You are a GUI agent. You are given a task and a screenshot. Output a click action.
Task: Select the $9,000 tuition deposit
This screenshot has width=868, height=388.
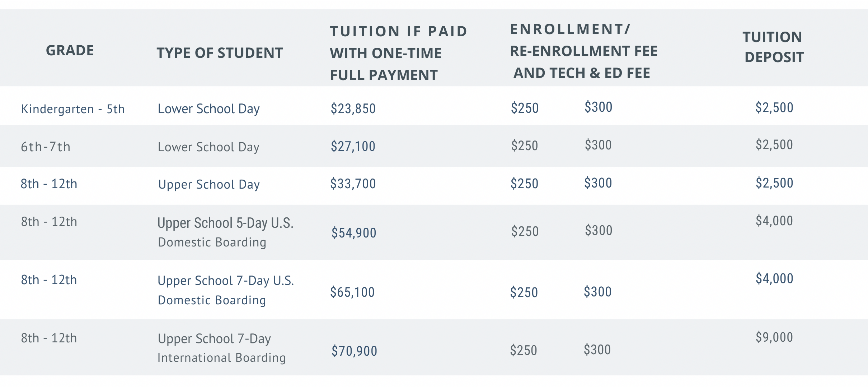774,337
